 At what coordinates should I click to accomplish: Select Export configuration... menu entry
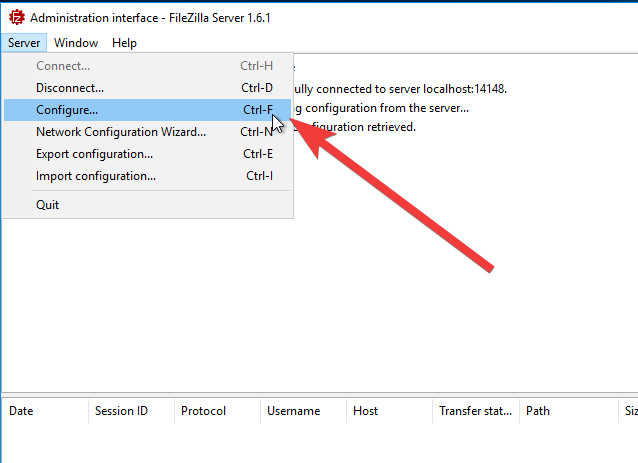pos(94,154)
